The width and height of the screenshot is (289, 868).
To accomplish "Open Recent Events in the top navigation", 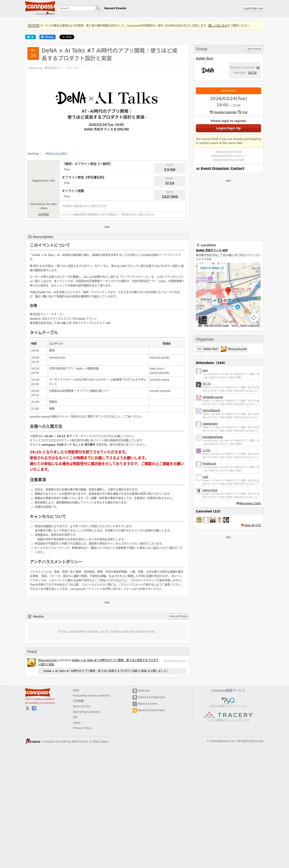I will click(x=115, y=8).
